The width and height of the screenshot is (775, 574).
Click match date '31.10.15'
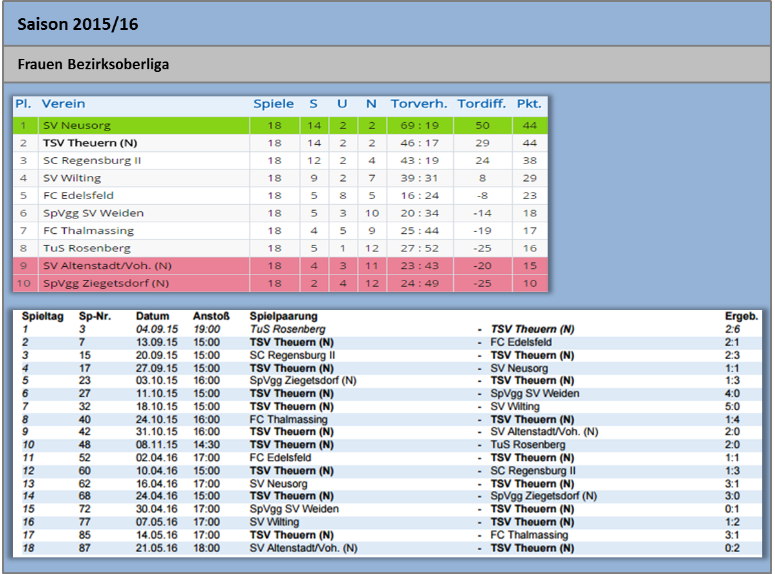(x=157, y=432)
